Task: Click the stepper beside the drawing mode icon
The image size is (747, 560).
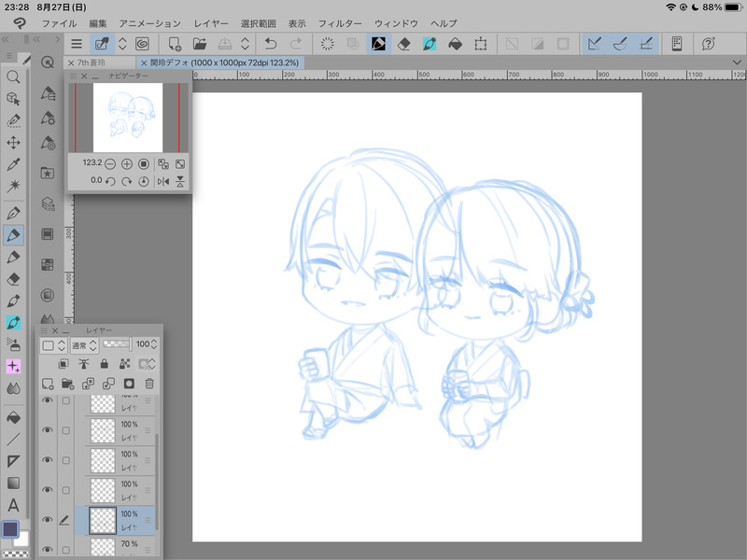Action: [122, 44]
